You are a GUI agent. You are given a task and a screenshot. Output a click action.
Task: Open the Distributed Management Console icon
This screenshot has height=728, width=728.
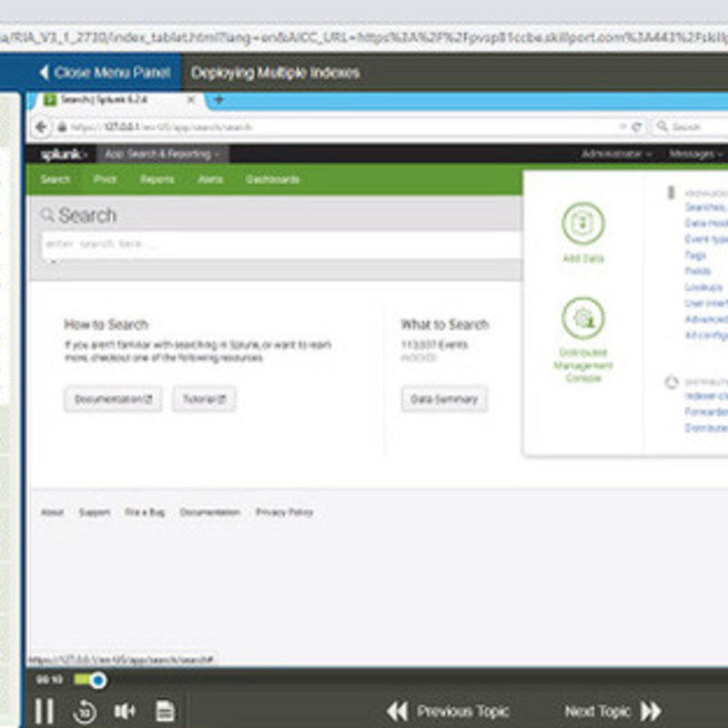(x=583, y=318)
